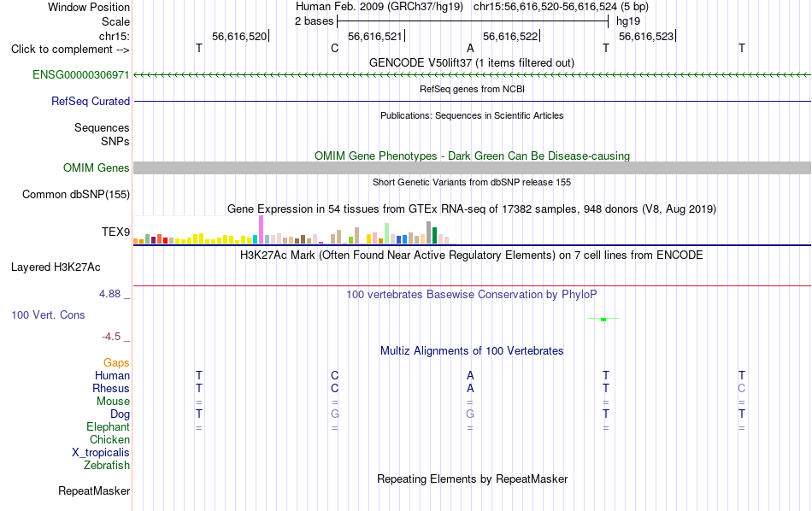Image resolution: width=812 pixels, height=511 pixels.
Task: Click the Human alignment row label
Action: tap(112, 375)
